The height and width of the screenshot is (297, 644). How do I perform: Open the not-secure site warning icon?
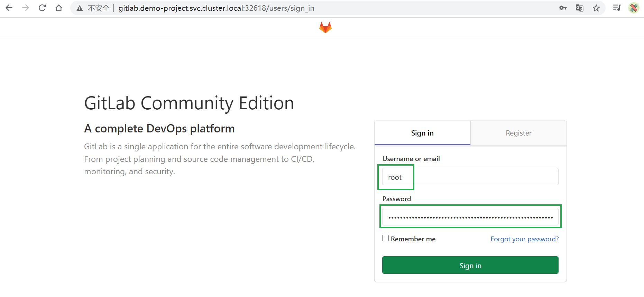pos(80,8)
